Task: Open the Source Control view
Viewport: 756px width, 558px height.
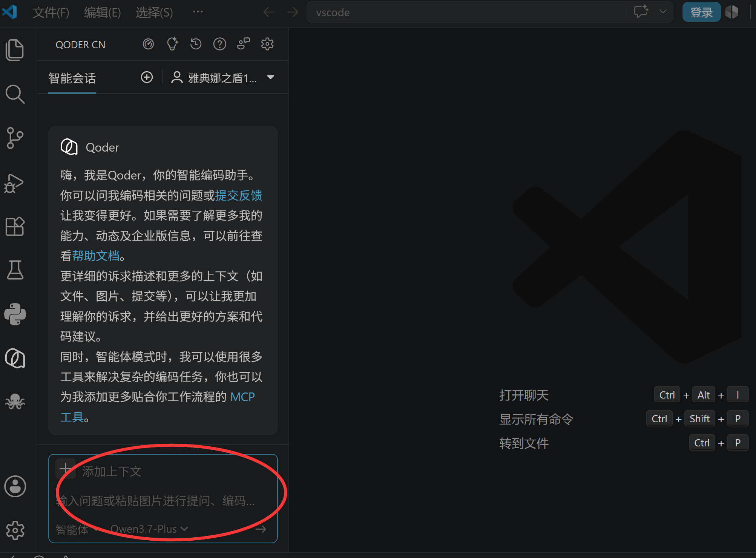Action: point(15,138)
